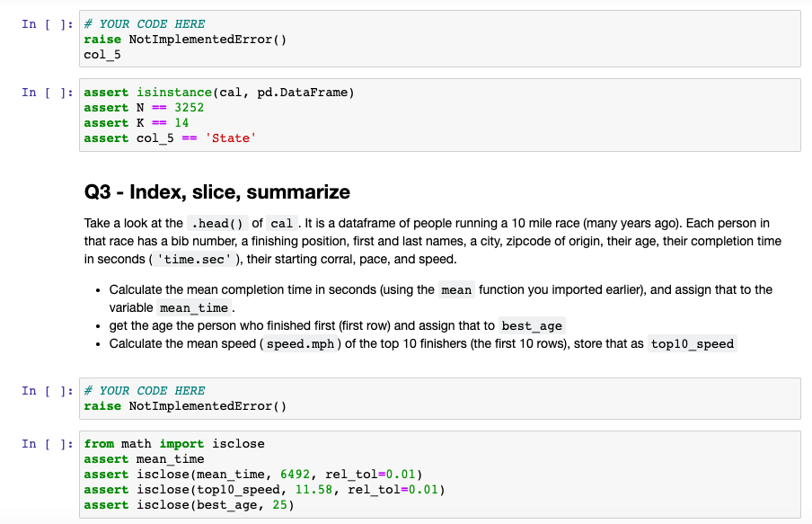Click the line 'assert K == 14'
Screen dimensions: 812x524
[137, 123]
